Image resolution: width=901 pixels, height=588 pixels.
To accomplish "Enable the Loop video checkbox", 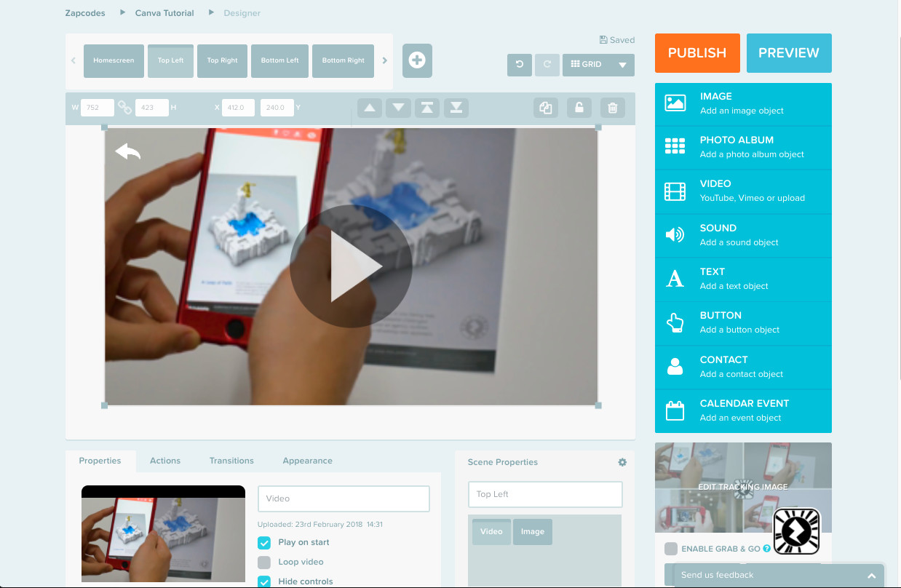I will [x=264, y=562].
